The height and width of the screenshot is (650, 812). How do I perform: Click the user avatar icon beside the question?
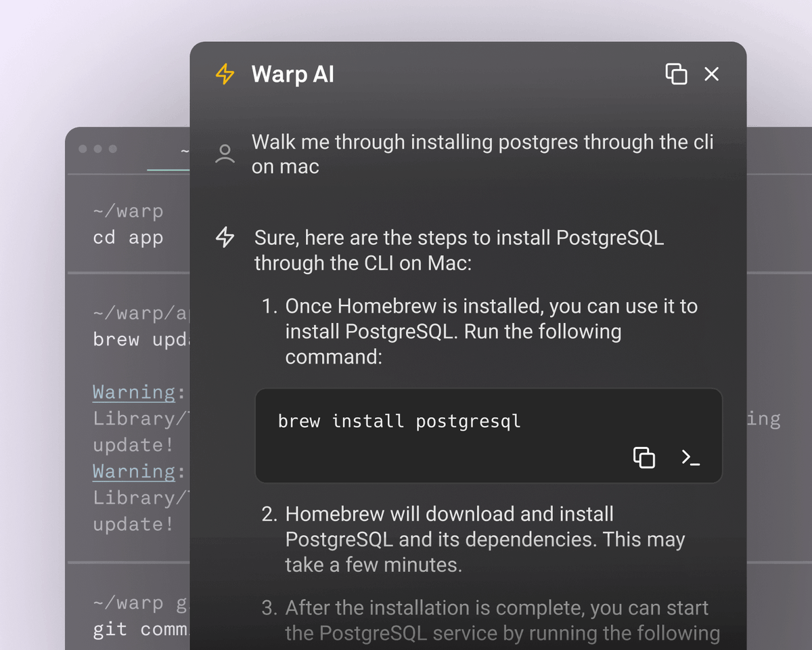225,154
